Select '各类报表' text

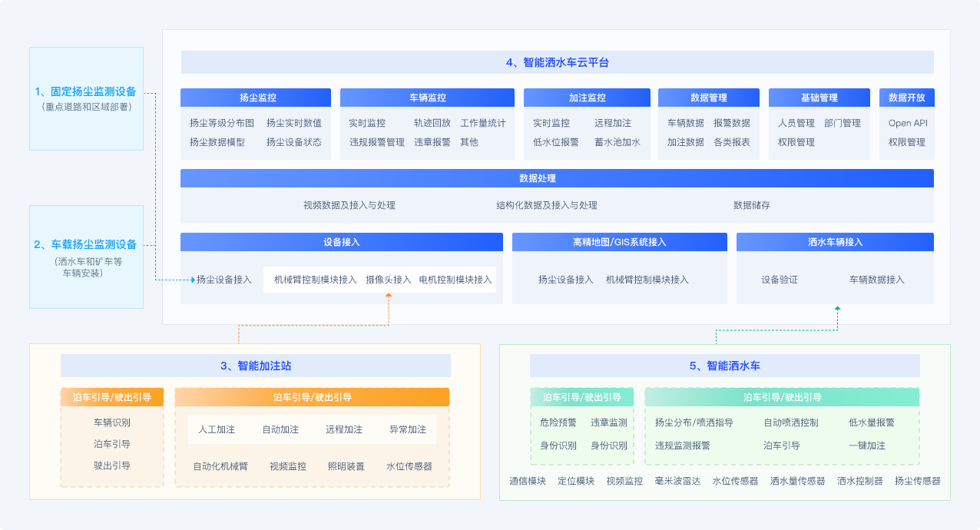tap(732, 142)
